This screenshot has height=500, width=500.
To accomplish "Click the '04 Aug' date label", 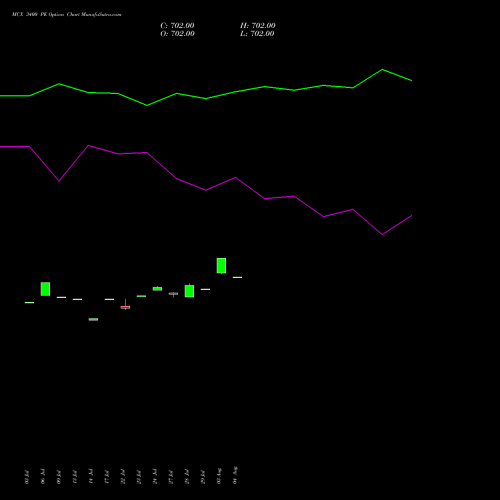I will coord(235,475).
